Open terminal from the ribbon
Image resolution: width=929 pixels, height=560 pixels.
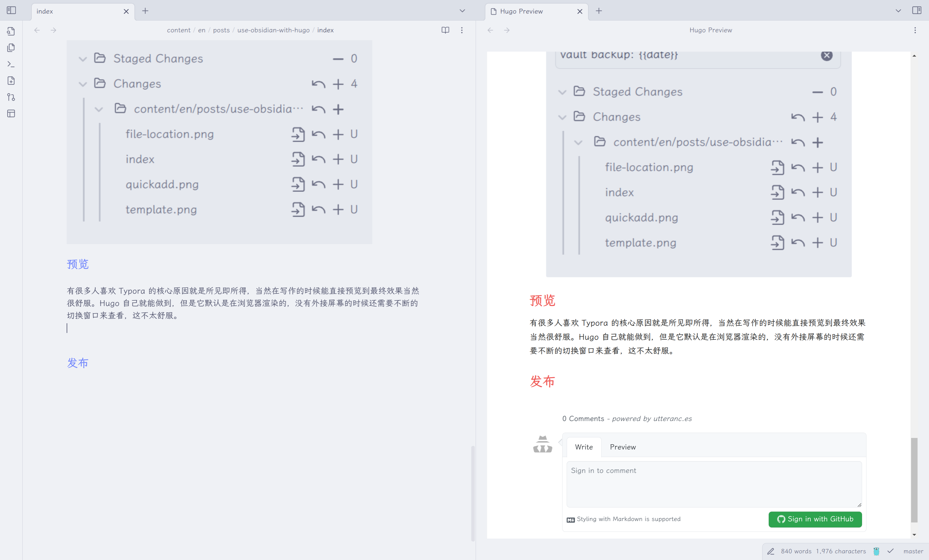11,64
